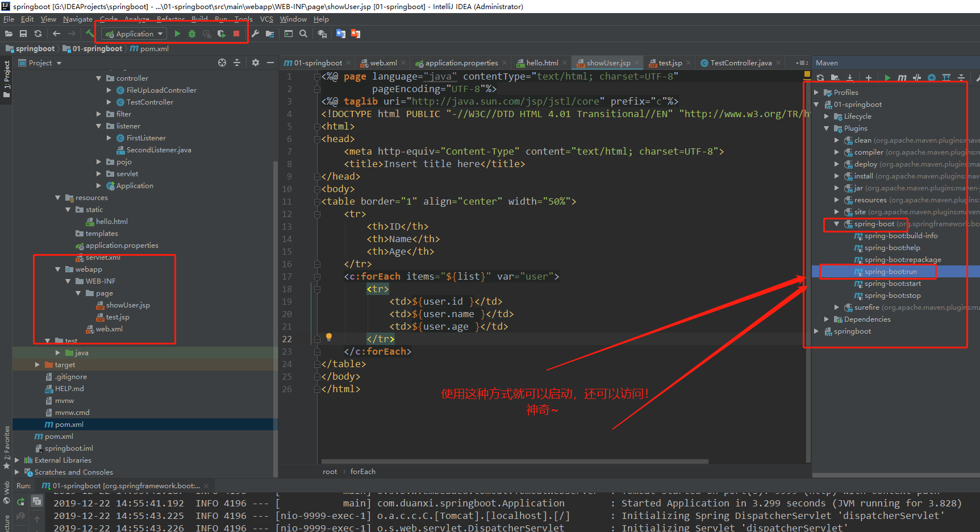Screen dimensions: 980x532
Task: Open Project panel gear settings
Action: [x=256, y=63]
